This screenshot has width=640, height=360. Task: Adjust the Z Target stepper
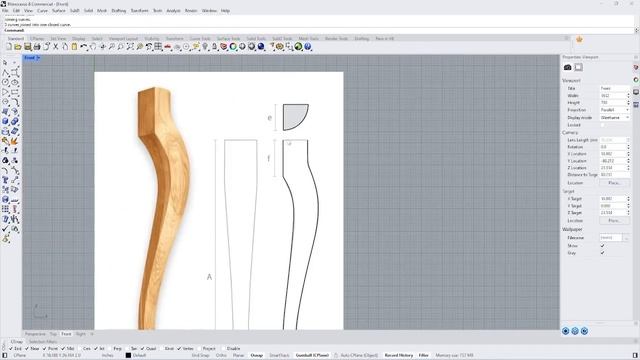(x=628, y=213)
